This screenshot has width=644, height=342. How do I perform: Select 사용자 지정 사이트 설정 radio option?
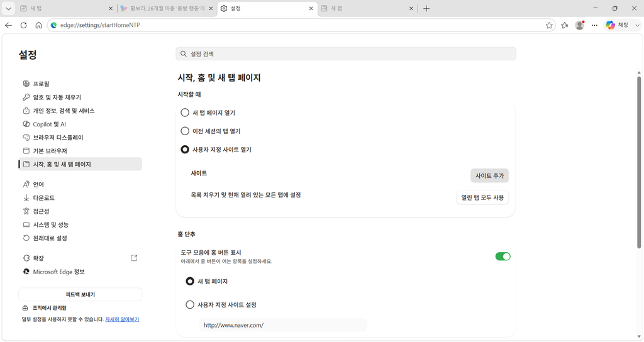[x=190, y=305]
